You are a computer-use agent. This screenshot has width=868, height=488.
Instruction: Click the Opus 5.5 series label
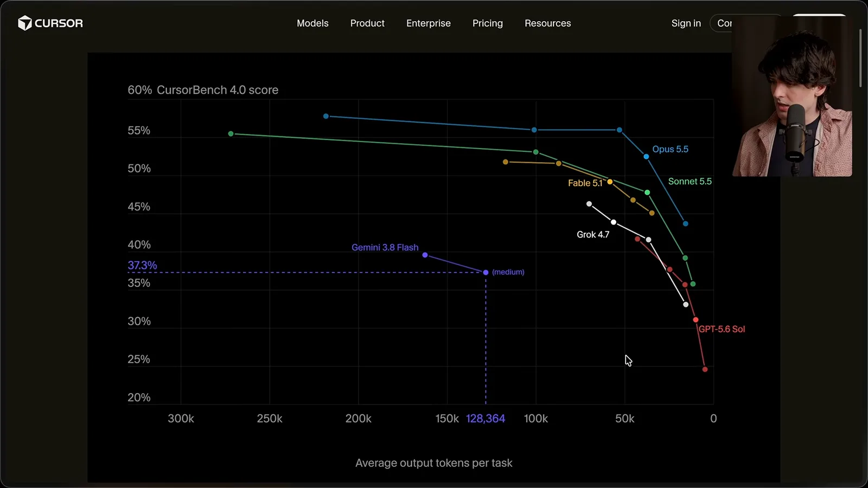tap(670, 149)
